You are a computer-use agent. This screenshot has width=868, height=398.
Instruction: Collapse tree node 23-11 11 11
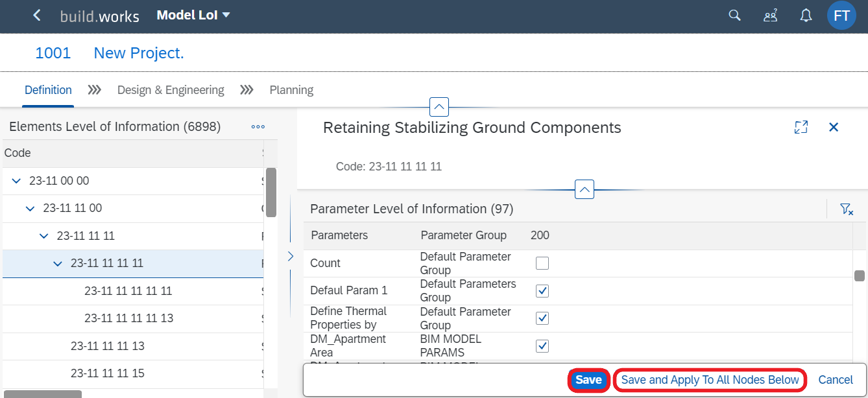pos(43,236)
